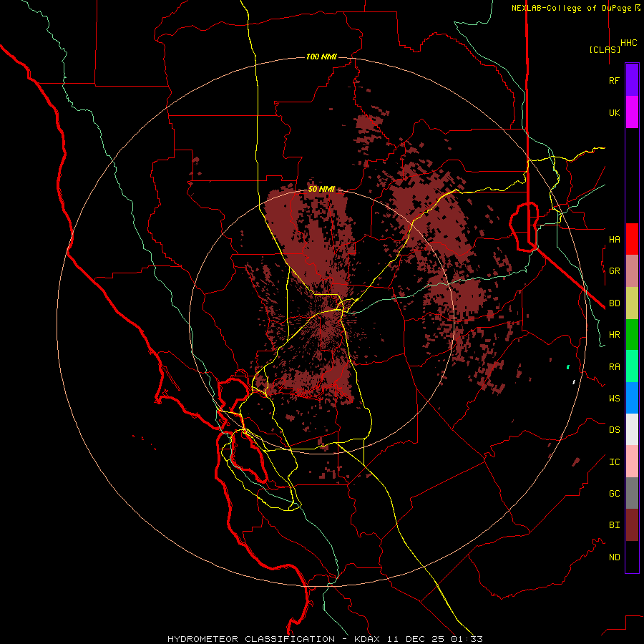The width and height of the screenshot is (644, 644).
Task: Click the 100 NMI range ring label
Action: coord(321,57)
